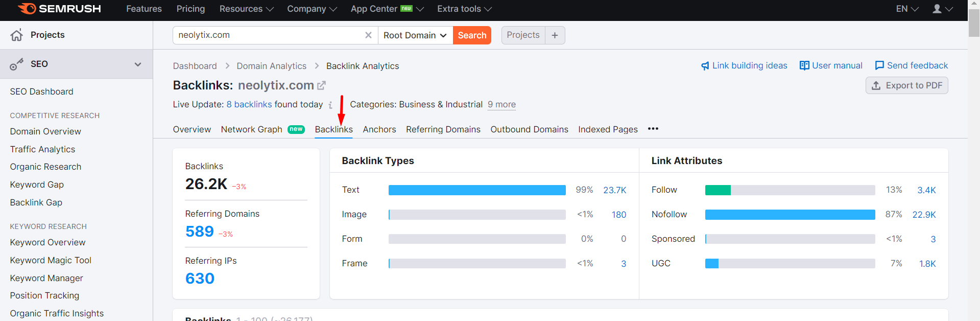This screenshot has height=321, width=980.
Task: Click the Text backlink type bar
Action: click(x=477, y=190)
